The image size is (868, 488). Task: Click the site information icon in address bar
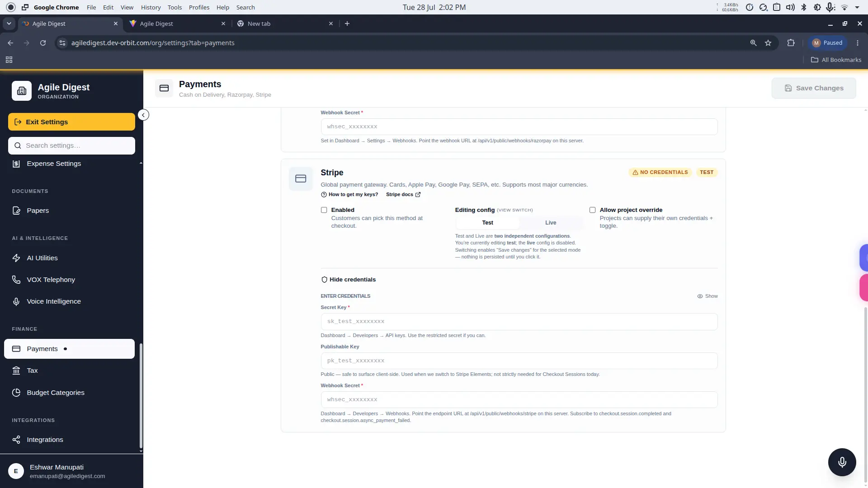click(62, 43)
